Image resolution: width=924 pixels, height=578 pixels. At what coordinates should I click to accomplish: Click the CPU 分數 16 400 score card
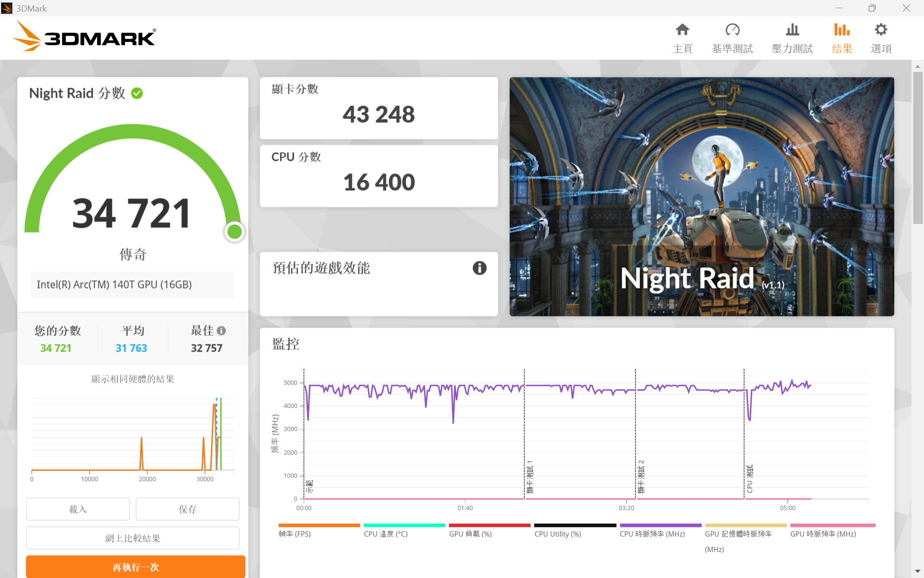point(379,176)
